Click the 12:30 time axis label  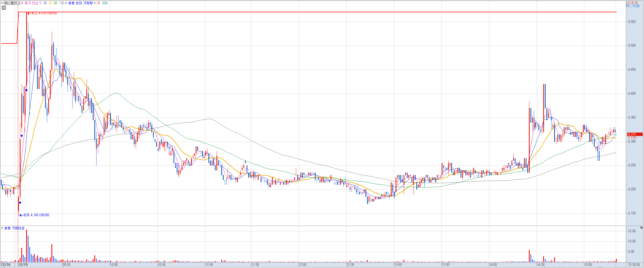[x=350, y=265]
